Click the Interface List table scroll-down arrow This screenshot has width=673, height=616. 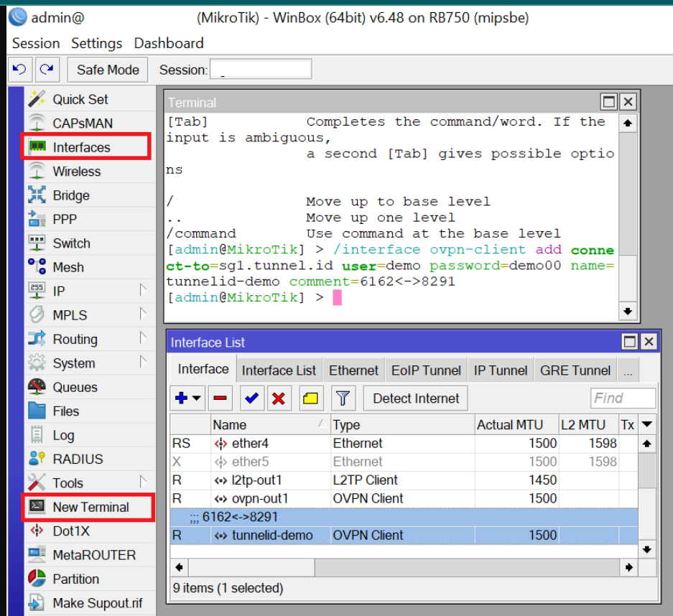647,549
